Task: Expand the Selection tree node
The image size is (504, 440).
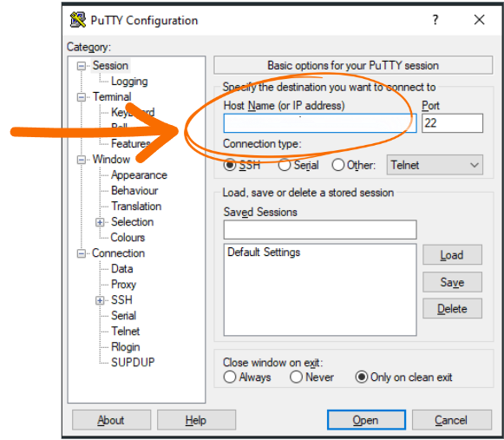Action: tap(100, 222)
